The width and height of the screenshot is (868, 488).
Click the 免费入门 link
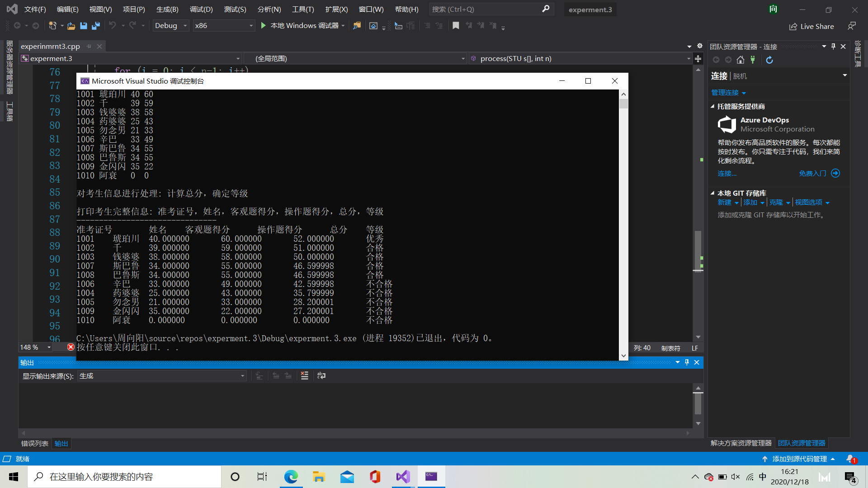(x=812, y=173)
